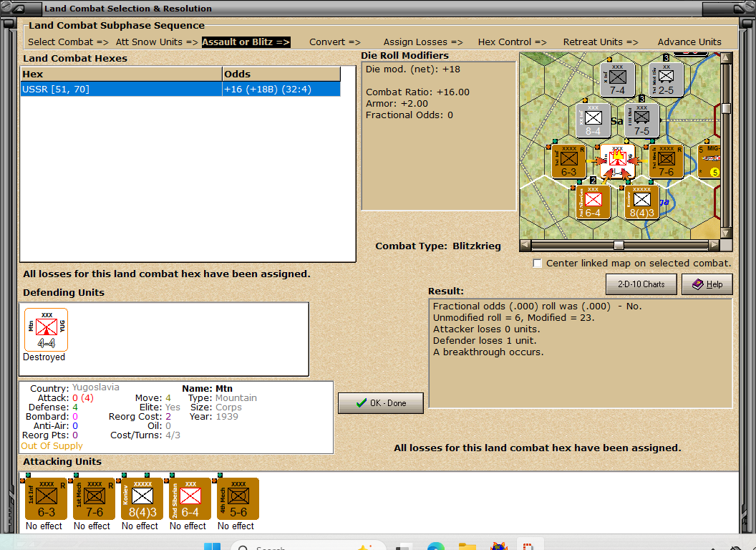756x550 pixels.
Task: Click the map scroll up arrow
Action: click(x=726, y=58)
